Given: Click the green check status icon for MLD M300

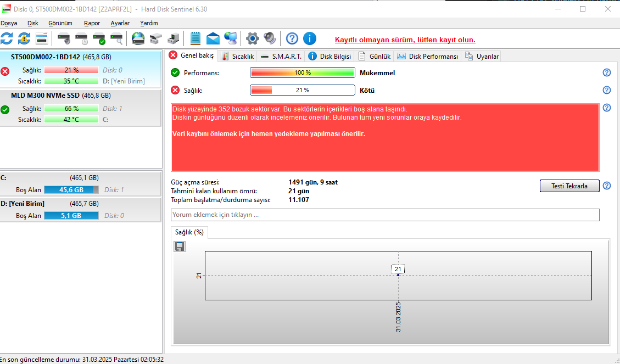Looking at the screenshot, I should 5,110.
